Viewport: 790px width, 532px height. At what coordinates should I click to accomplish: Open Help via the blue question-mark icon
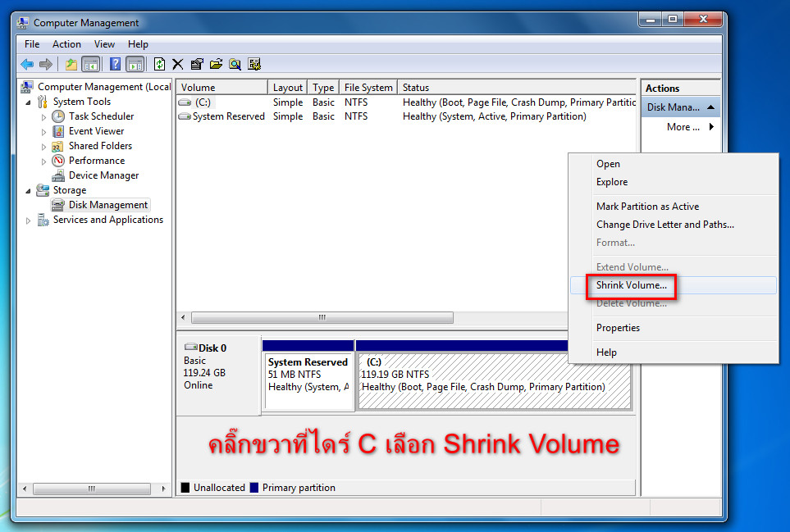click(x=116, y=65)
